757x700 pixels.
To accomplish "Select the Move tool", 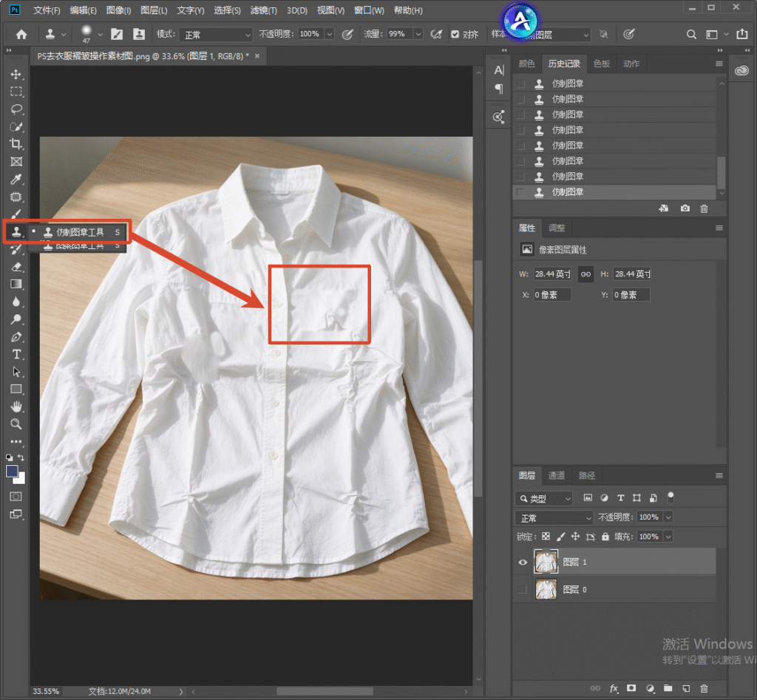I will pos(16,75).
